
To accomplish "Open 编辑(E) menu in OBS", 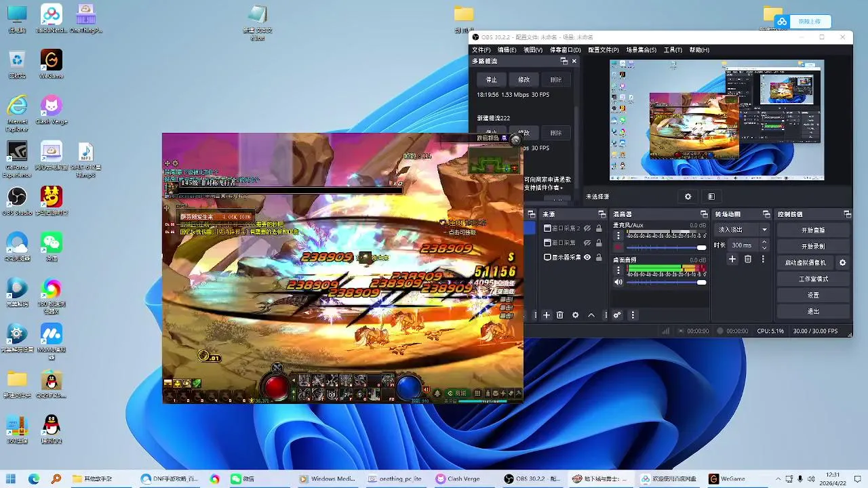I will click(x=507, y=50).
